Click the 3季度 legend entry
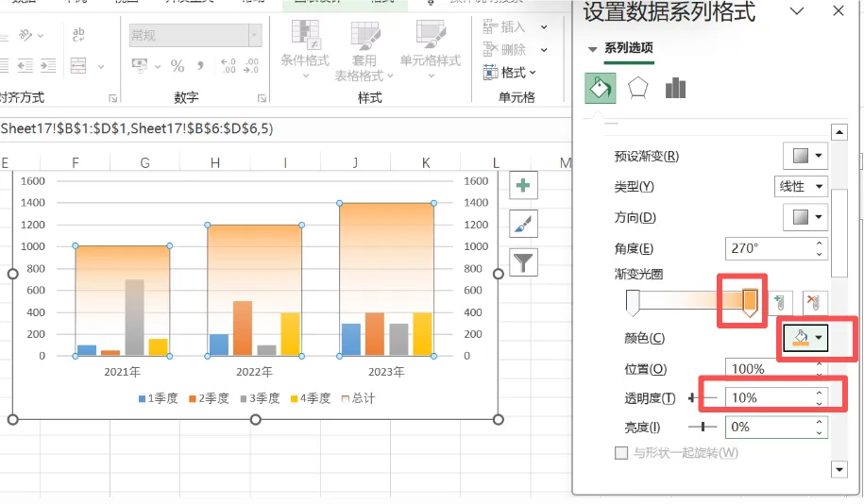 coord(260,398)
